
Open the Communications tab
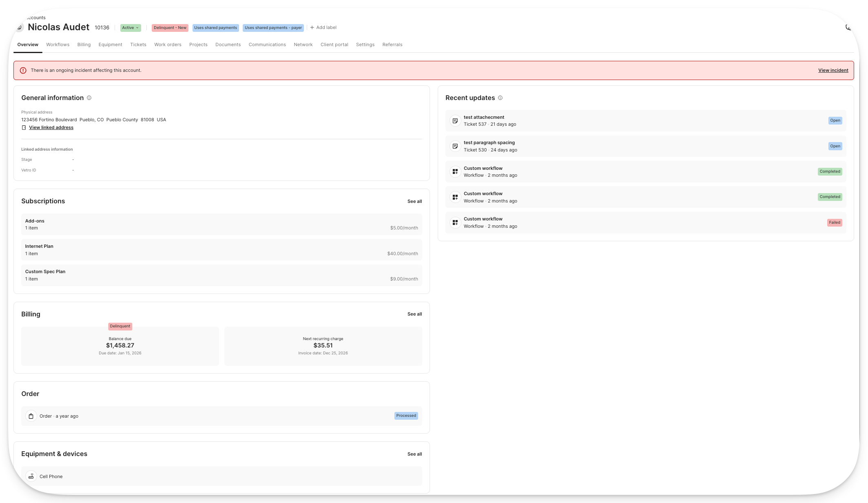pyautogui.click(x=267, y=45)
